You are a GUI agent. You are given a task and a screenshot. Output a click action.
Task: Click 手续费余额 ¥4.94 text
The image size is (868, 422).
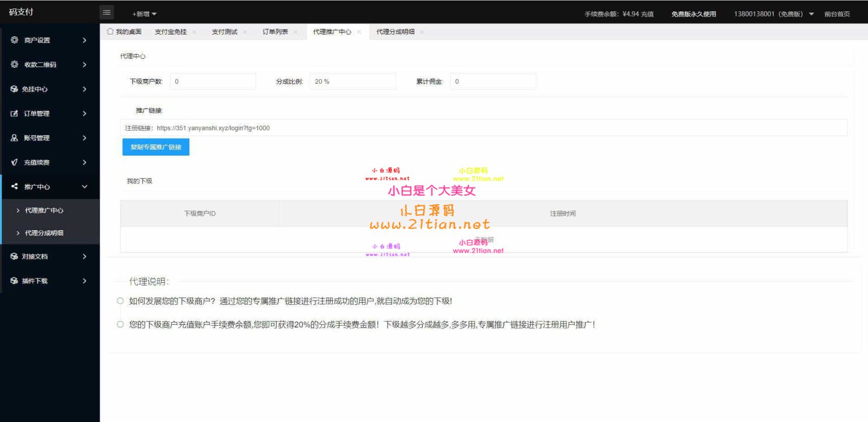[x=611, y=14]
